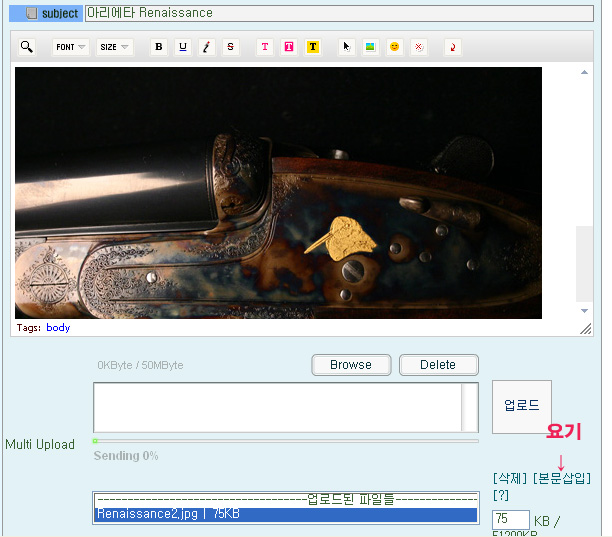
Task: Click the Delete button
Action: (438, 365)
